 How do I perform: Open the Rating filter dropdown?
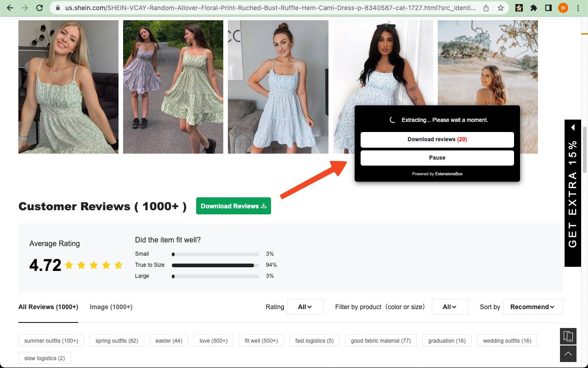click(x=305, y=307)
